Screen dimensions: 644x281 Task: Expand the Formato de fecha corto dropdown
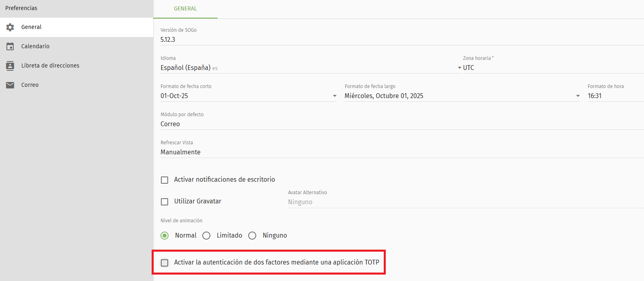pyautogui.click(x=248, y=96)
